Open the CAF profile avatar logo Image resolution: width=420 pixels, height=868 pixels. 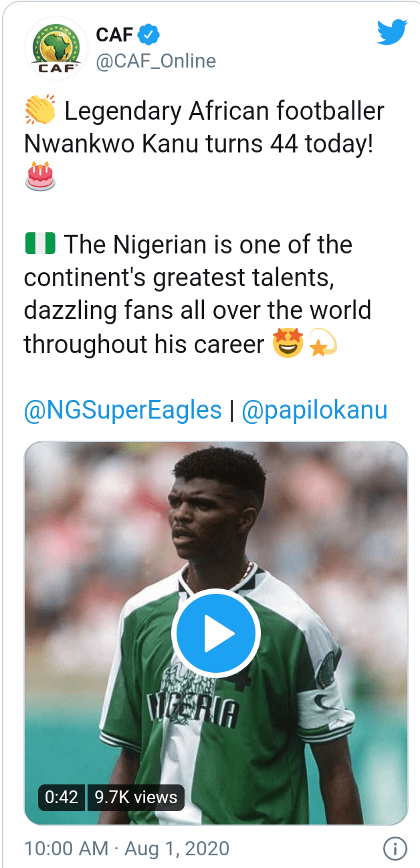[56, 48]
